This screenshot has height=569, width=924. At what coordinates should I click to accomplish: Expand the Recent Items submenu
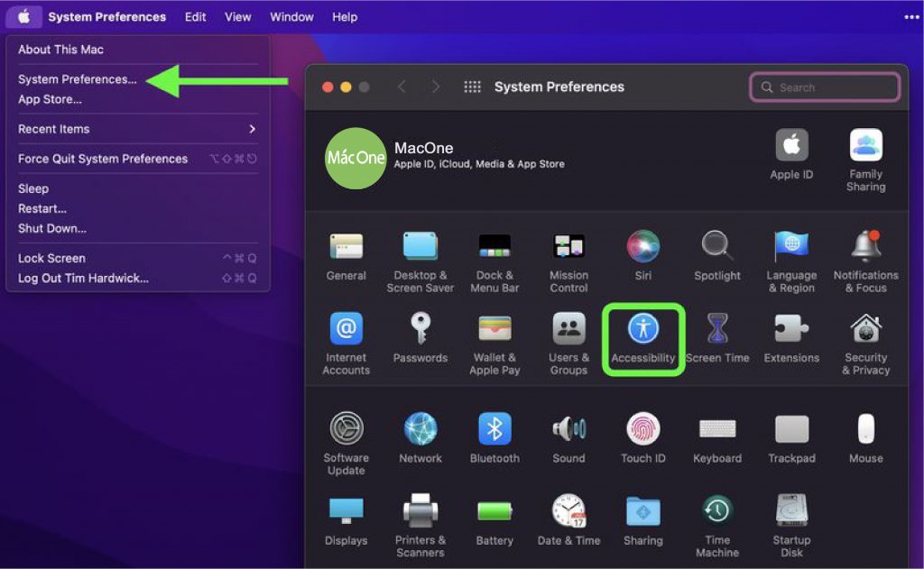[138, 129]
